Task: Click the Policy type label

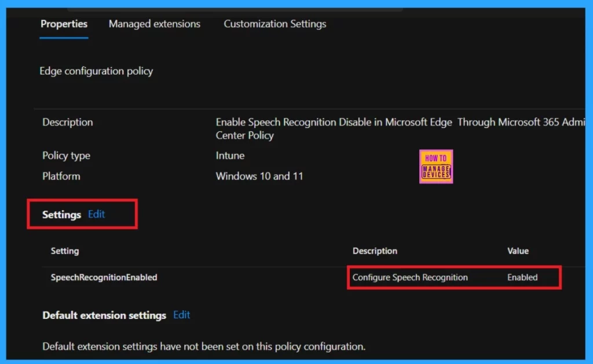Action: click(x=66, y=155)
